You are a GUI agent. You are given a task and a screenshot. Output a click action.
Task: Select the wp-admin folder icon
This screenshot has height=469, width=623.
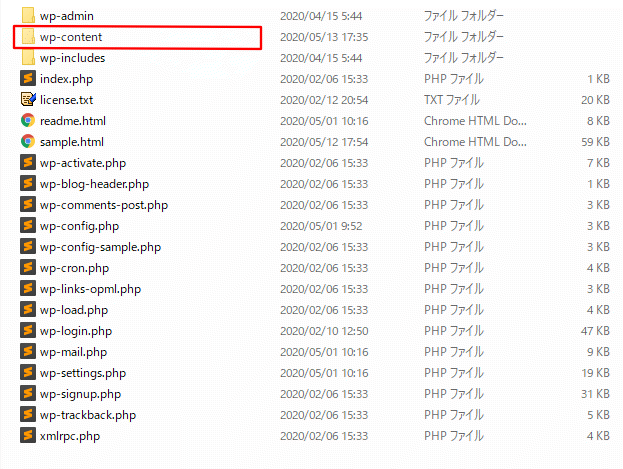pos(28,16)
